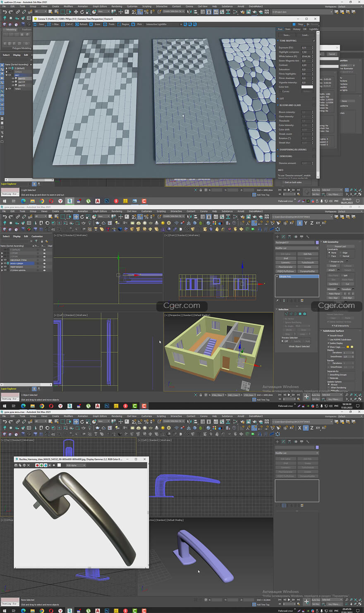Click object color swatch beside Rectangle037 name

(317, 243)
